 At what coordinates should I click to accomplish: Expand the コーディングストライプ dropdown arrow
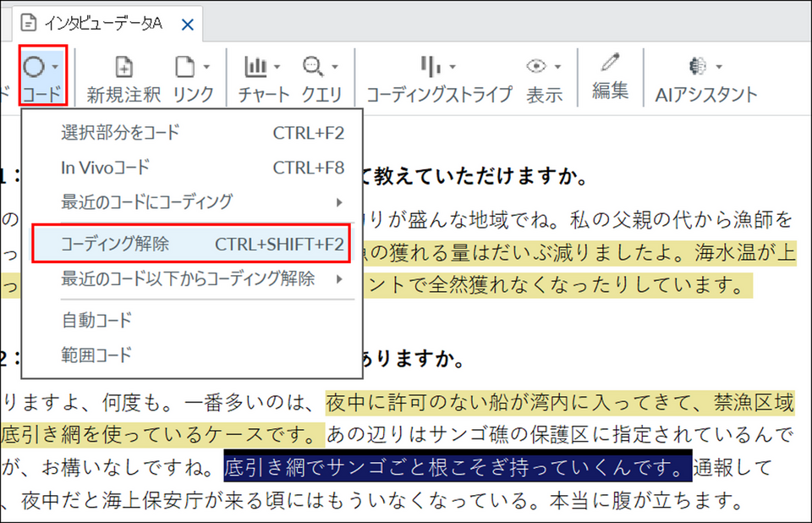click(x=452, y=67)
